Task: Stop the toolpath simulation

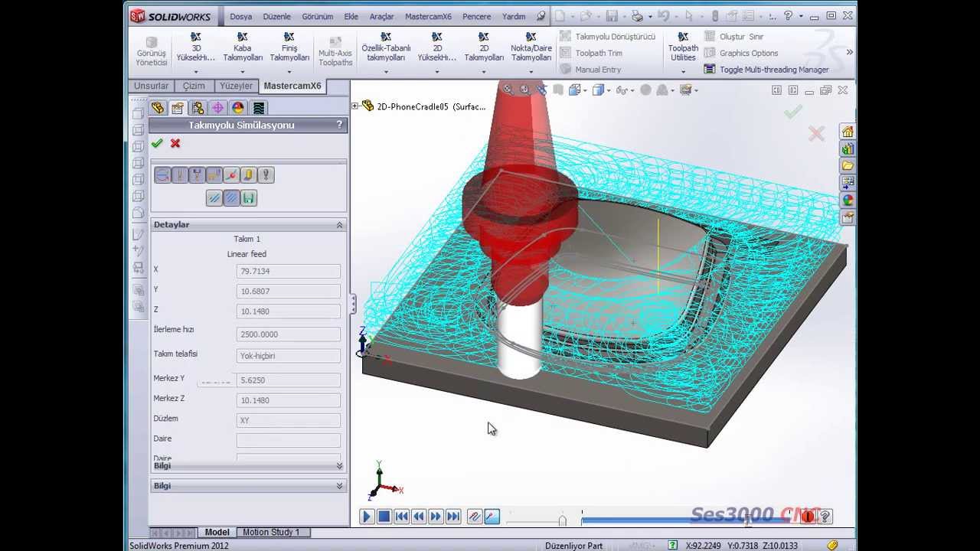Action: pos(384,517)
